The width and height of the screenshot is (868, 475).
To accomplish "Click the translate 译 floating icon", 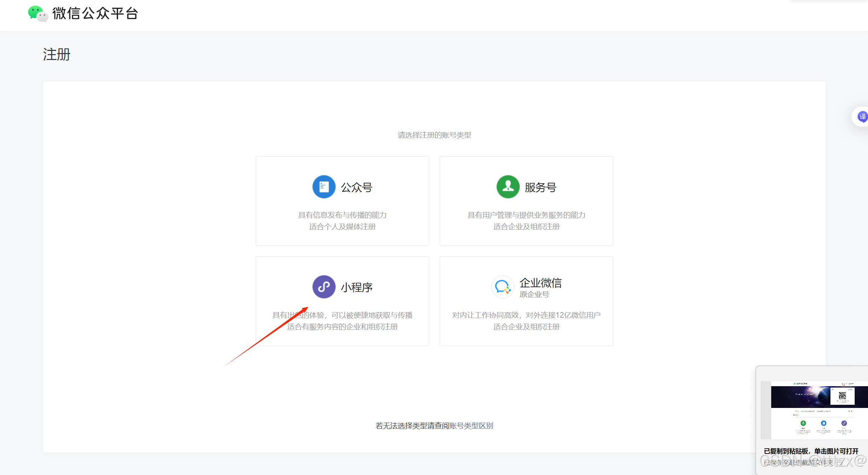I will coord(862,117).
